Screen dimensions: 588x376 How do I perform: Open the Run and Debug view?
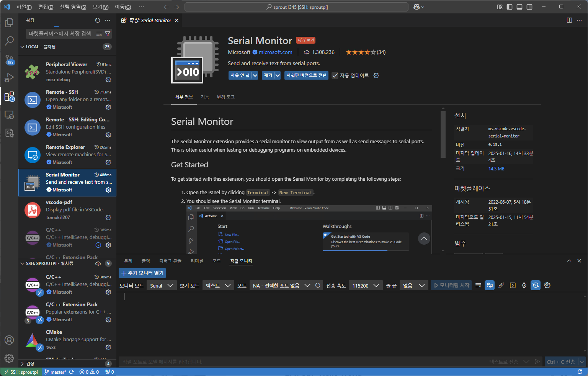point(9,78)
